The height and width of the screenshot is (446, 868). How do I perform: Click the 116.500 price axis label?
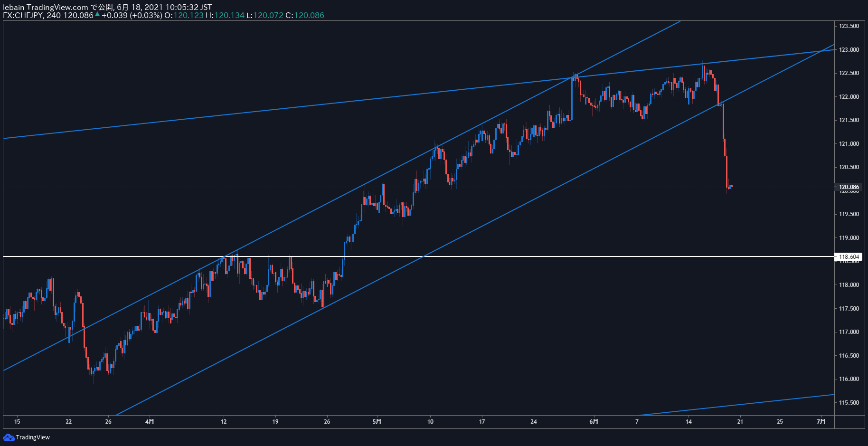tap(849, 356)
